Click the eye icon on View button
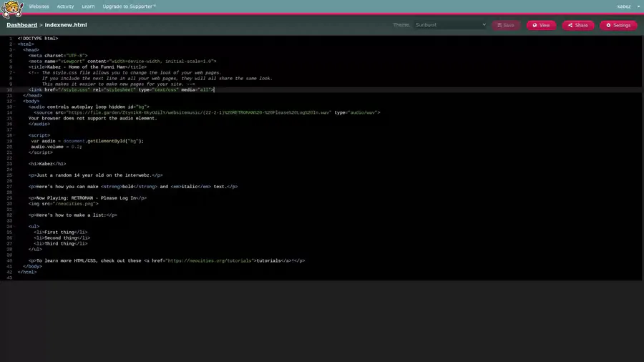 (x=535, y=26)
